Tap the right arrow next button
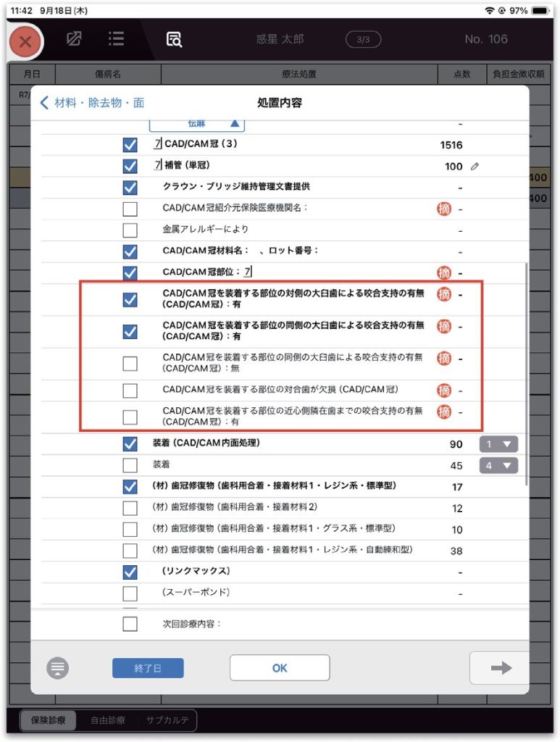This screenshot has width=560, height=742. (x=500, y=668)
